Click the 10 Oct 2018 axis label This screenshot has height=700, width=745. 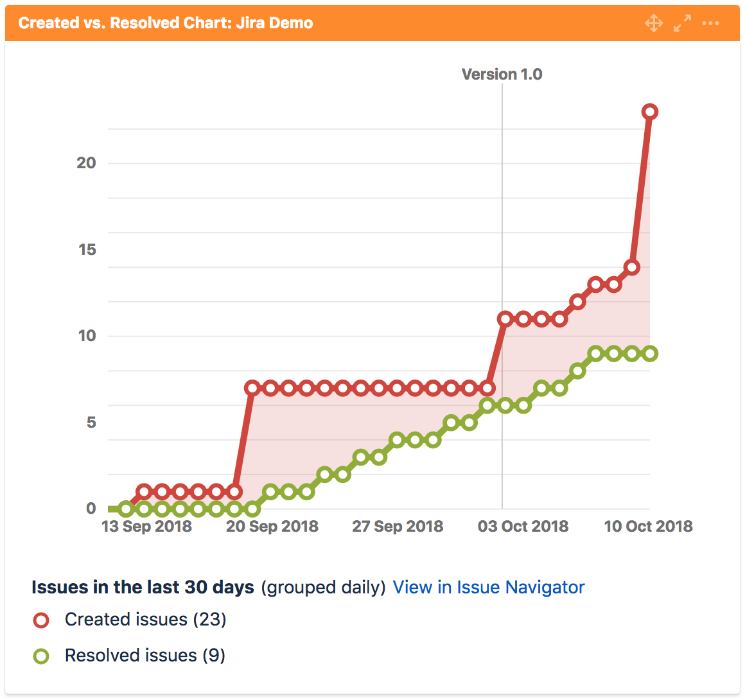point(648,526)
